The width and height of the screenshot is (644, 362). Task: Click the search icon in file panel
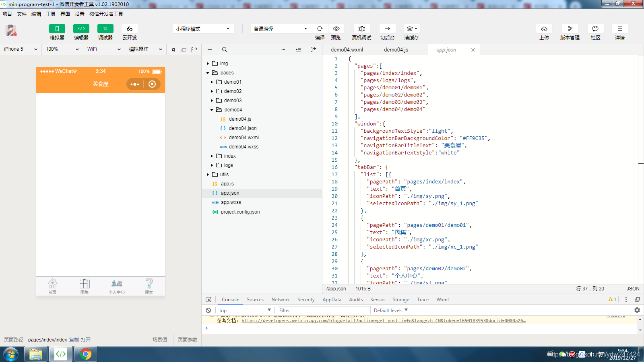coord(225,49)
